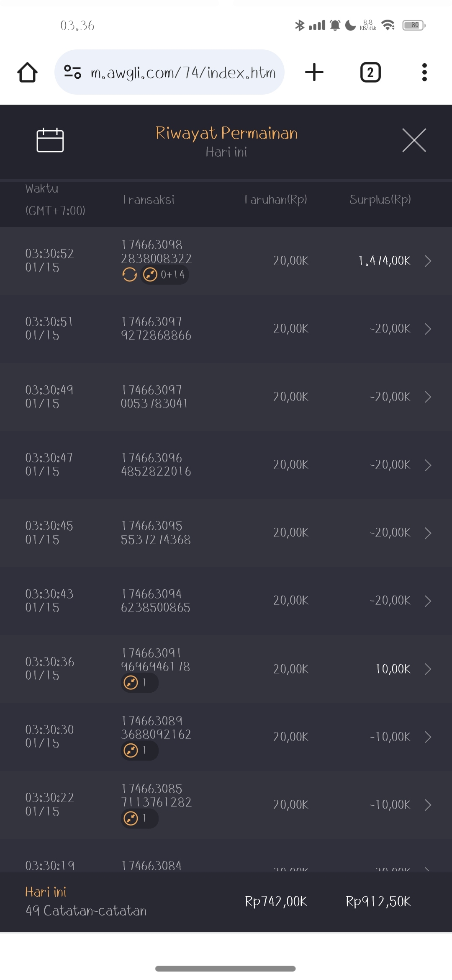Expand details of the 03:30:51 transaction
Screen dimensions: 452x980
(428, 329)
